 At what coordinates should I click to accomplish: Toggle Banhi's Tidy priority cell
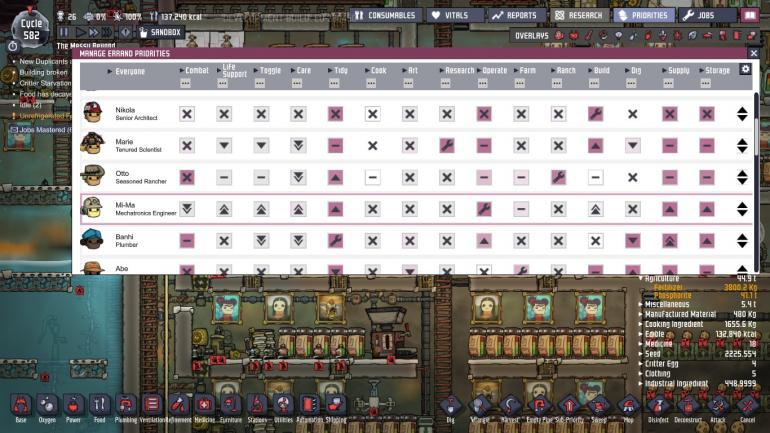pyautogui.click(x=335, y=241)
